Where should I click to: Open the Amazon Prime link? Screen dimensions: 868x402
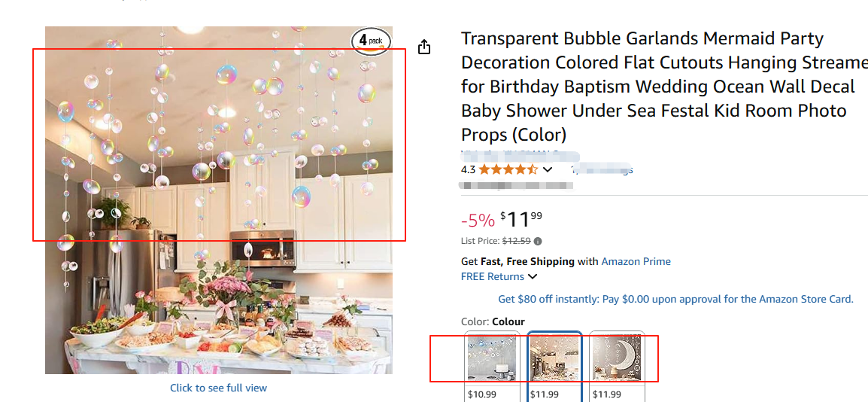coord(636,261)
